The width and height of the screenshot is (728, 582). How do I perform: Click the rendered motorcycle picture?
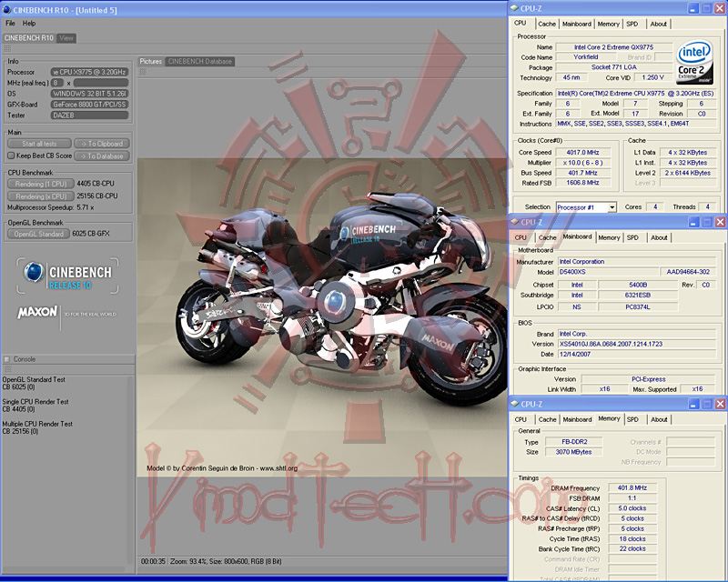coord(322,317)
